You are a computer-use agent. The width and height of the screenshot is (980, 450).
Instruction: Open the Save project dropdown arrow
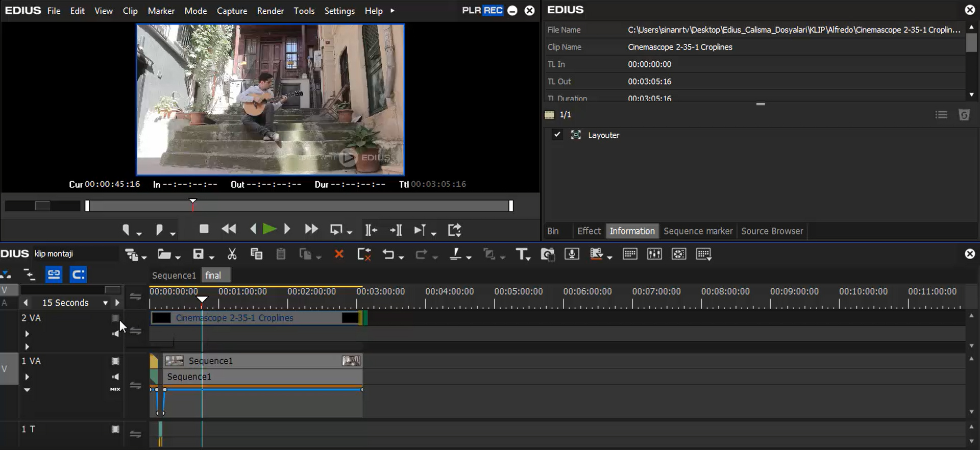tap(212, 257)
